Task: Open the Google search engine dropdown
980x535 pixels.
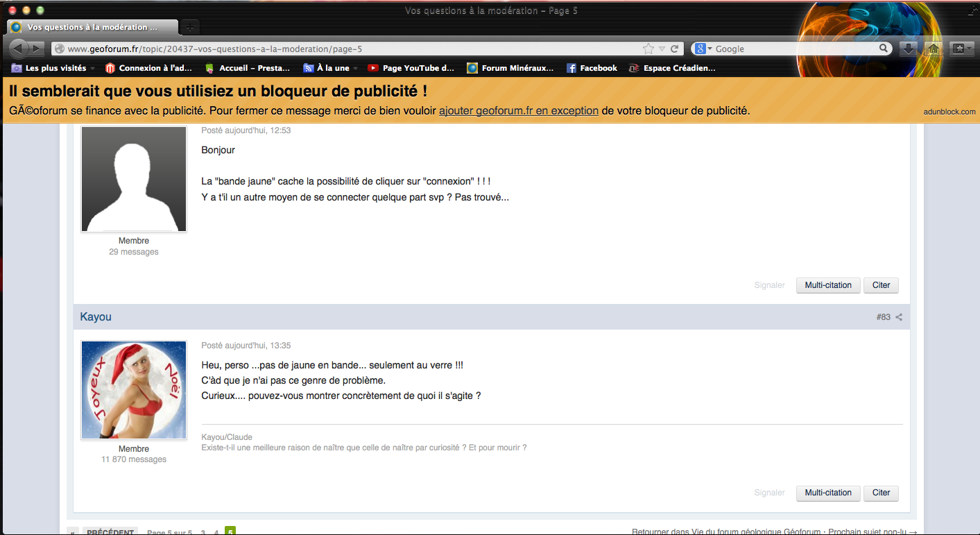Action: pyautogui.click(x=703, y=49)
